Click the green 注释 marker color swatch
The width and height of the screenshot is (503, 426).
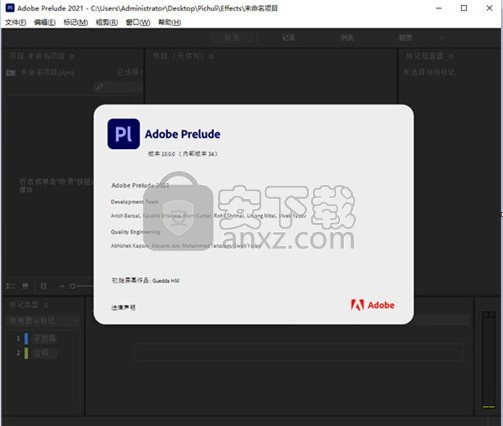(x=26, y=353)
